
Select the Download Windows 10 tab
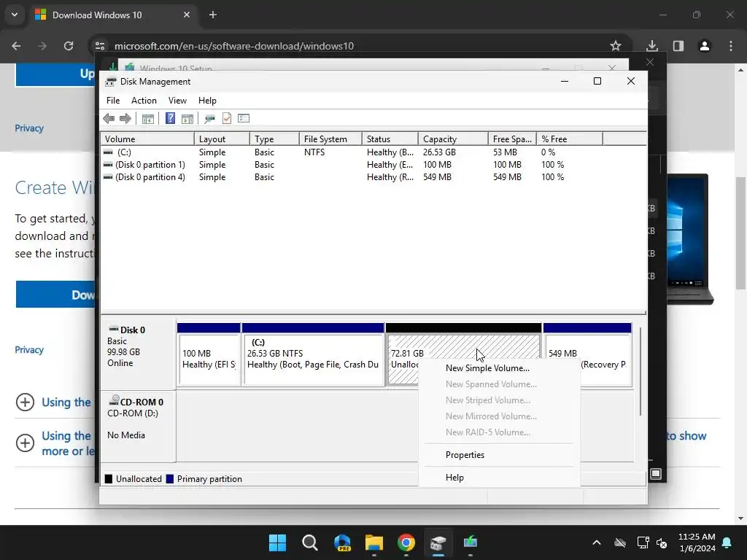coord(112,15)
